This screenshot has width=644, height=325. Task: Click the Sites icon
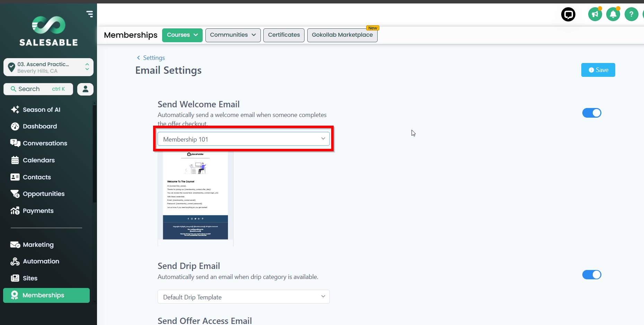click(15, 278)
